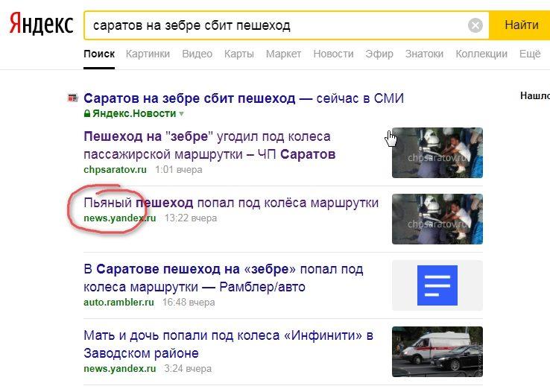Screen dimensions: 550x392
Task: Open headline "Саратов на зебре сбит пешеход — сейчас в СМИ"
Action: pyautogui.click(x=244, y=98)
